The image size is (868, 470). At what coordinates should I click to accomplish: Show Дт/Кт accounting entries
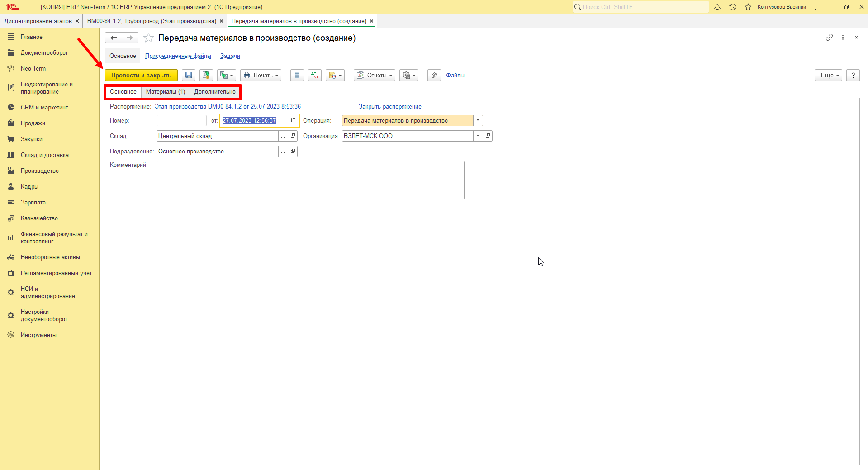[315, 75]
